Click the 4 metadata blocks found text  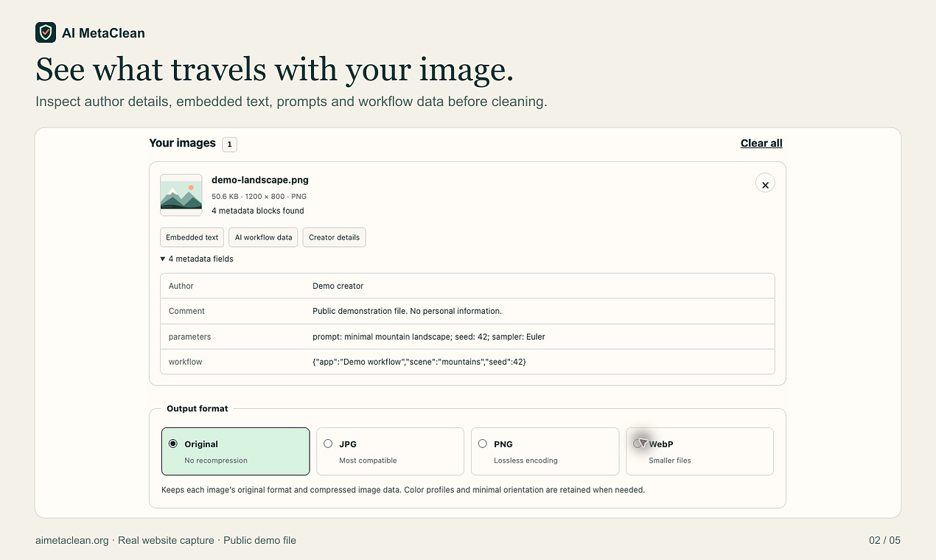pos(258,211)
